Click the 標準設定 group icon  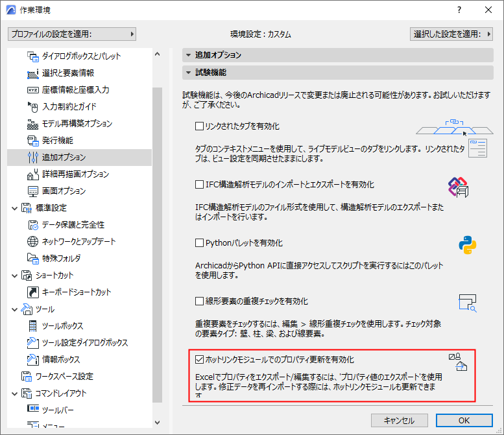(27, 208)
